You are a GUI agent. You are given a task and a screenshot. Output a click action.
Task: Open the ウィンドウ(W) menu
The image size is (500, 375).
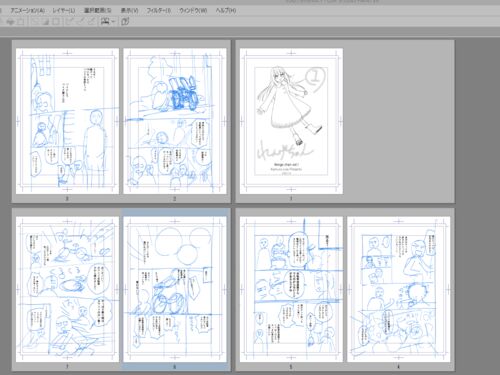[x=193, y=10]
